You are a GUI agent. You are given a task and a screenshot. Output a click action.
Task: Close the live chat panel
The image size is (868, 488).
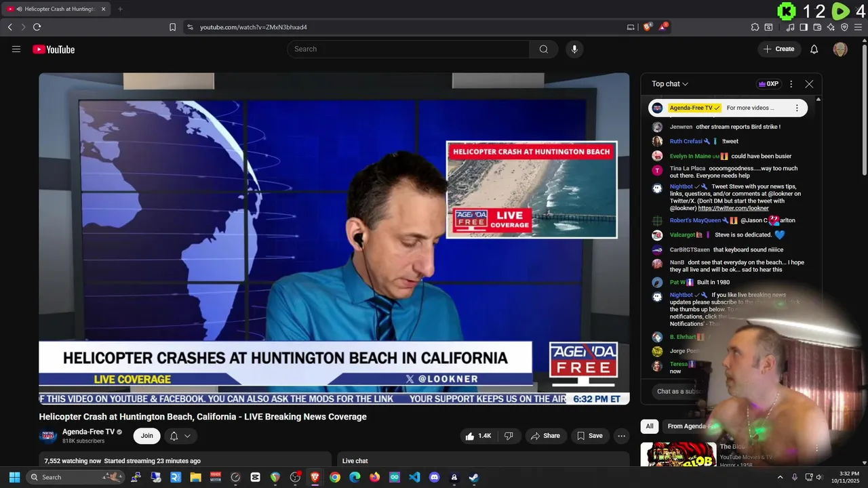click(809, 84)
